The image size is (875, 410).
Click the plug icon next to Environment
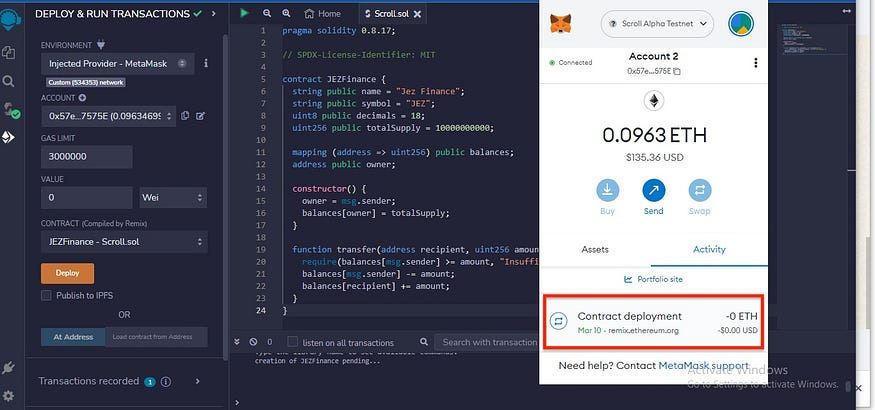click(100, 45)
